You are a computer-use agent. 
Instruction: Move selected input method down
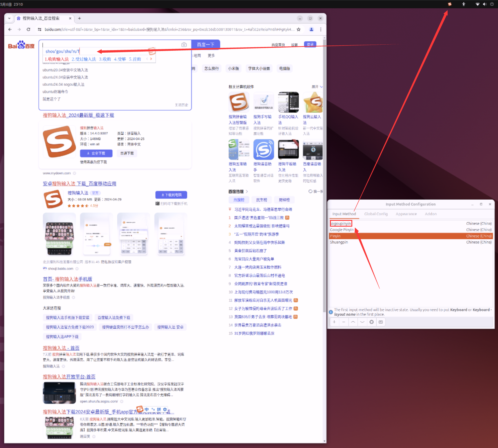click(362, 322)
